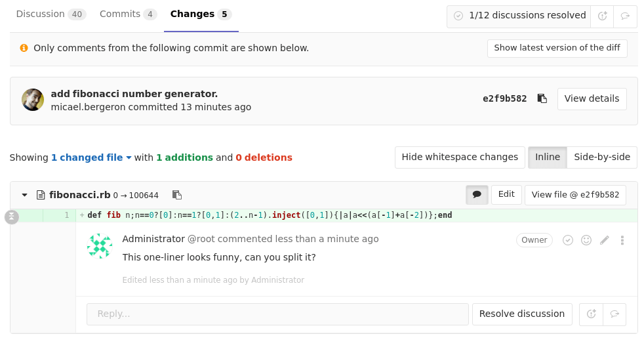Add emoji reaction to Administrator's comment
This screenshot has height=353, width=644.
click(586, 240)
